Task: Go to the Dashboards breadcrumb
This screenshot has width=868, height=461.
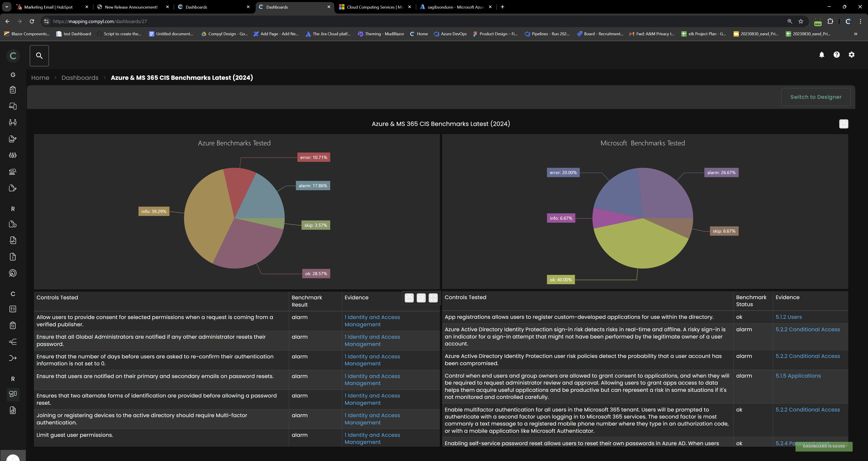Action: coord(80,78)
